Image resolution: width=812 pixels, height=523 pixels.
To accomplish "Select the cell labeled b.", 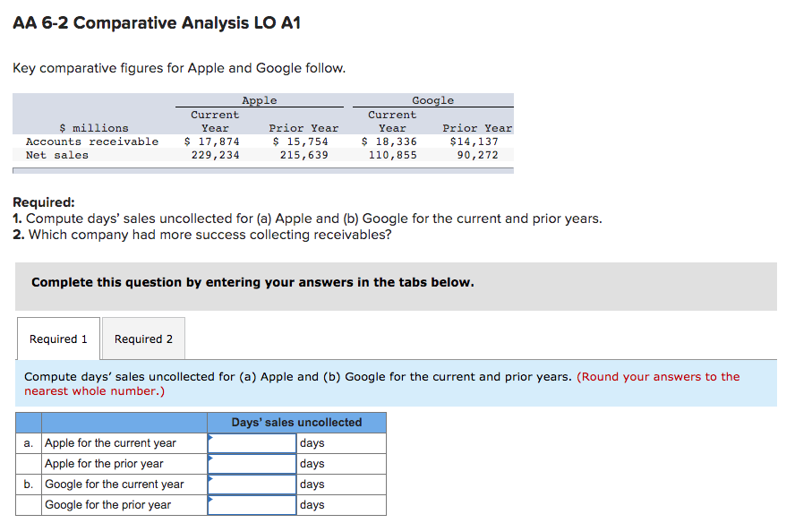I will (28, 484).
